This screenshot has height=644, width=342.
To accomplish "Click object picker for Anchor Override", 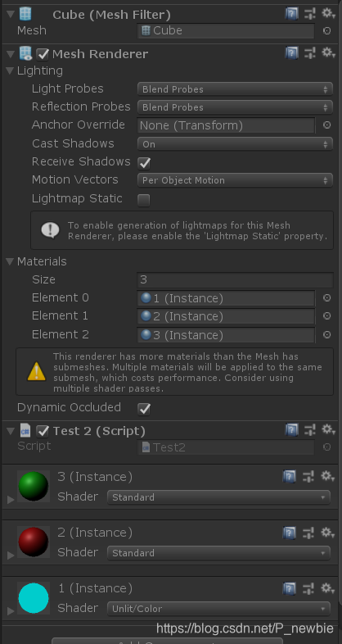I will click(326, 125).
